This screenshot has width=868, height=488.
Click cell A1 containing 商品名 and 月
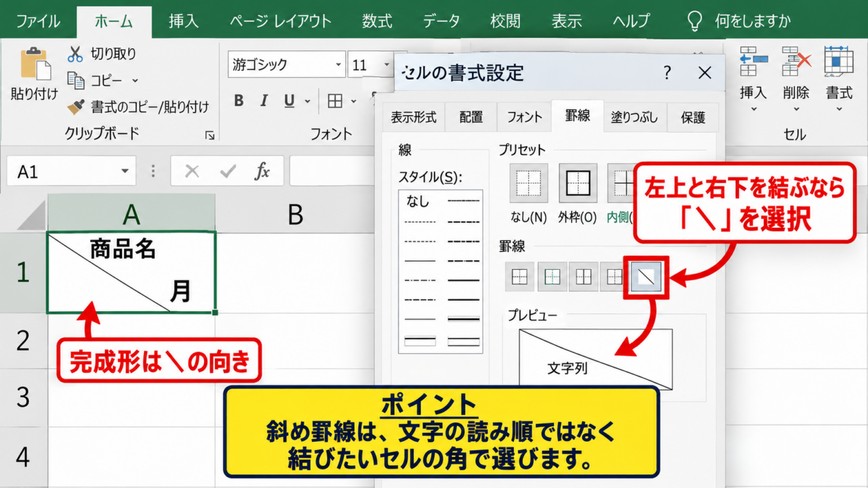pyautogui.click(x=132, y=272)
